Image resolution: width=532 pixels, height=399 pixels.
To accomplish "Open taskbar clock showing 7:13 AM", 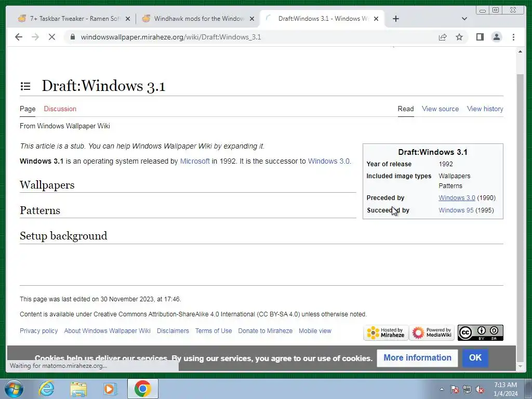I will click(505, 389).
